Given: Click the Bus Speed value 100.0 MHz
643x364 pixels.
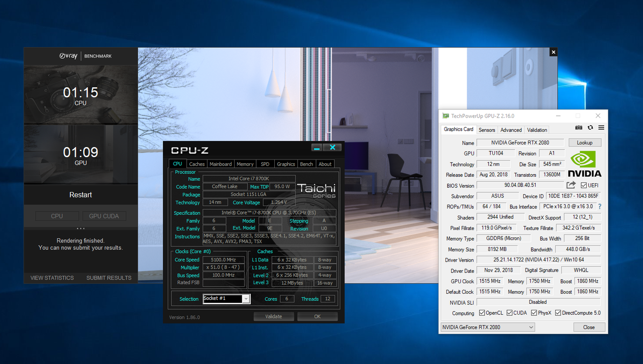Looking at the screenshot, I should point(224,275).
